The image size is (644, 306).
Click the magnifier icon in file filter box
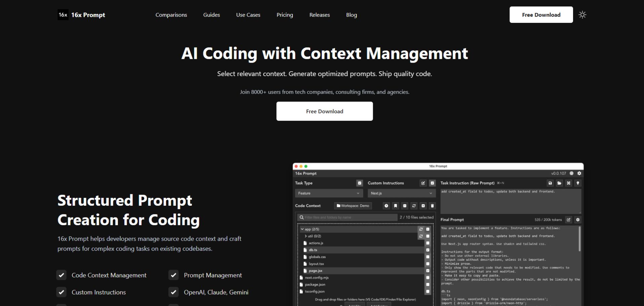pos(301,217)
